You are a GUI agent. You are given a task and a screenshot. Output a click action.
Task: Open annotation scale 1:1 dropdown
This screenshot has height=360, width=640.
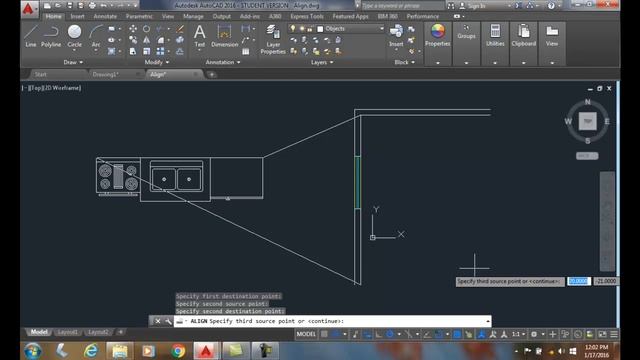(x=519, y=334)
